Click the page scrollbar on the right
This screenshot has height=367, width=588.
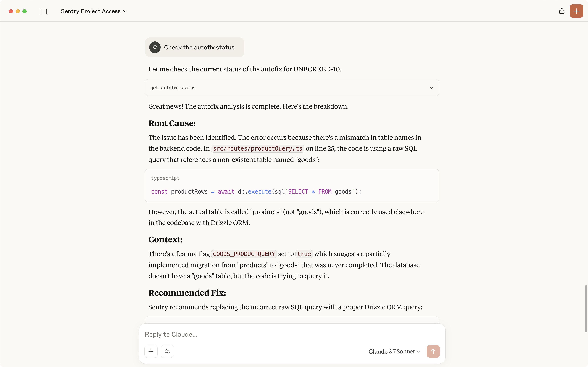point(586,308)
